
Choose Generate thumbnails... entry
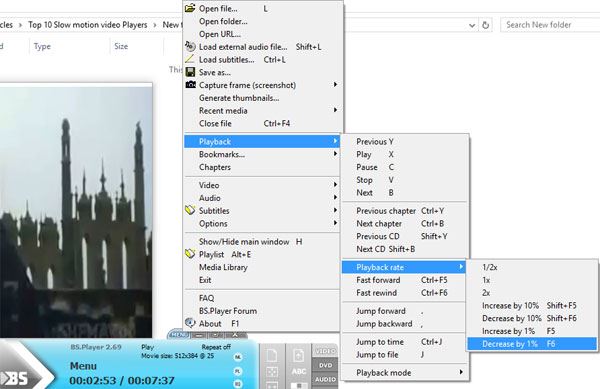262,98
